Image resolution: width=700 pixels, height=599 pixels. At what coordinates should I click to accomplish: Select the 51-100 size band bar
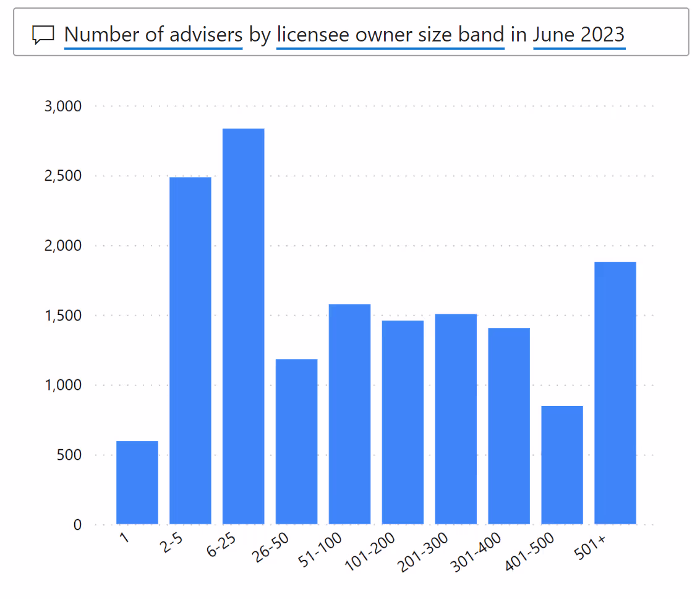point(349,414)
